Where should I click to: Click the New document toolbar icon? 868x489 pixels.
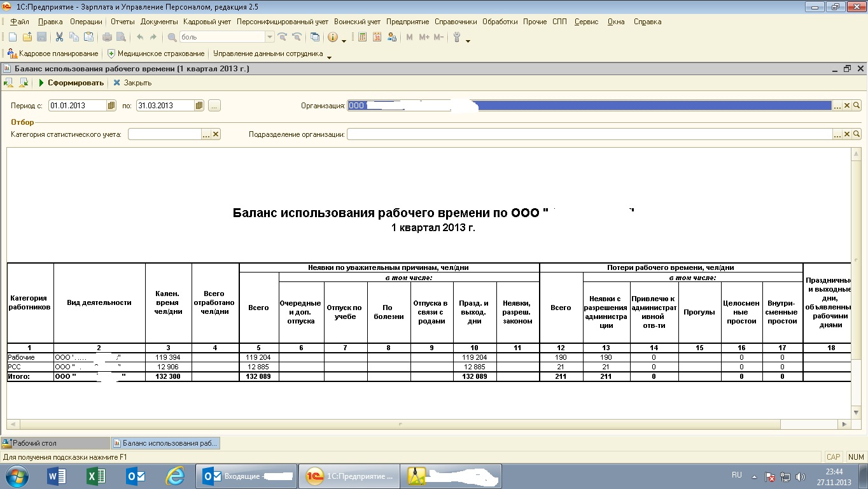pyautogui.click(x=12, y=37)
